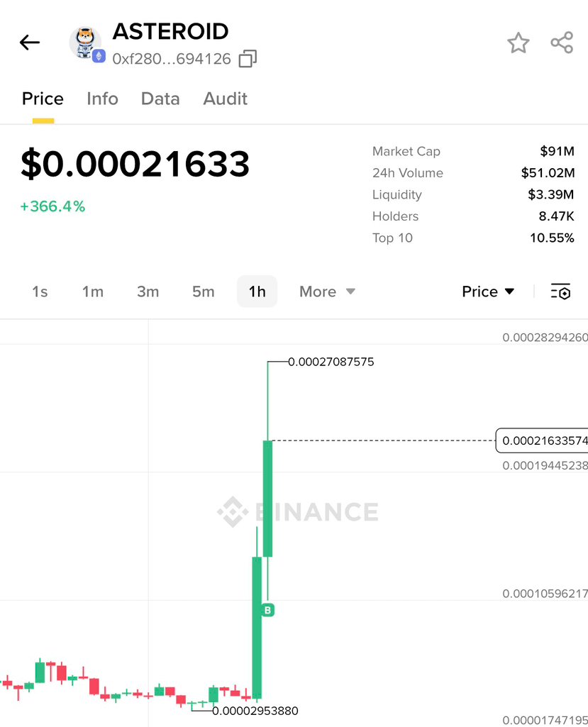The image size is (588, 727).
Task: Tap the $0.00021633 current price
Action: click(135, 164)
